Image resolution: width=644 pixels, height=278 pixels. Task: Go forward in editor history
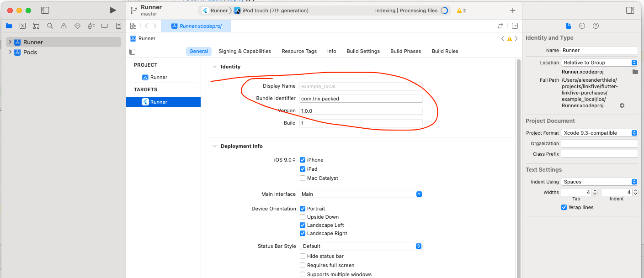point(155,26)
